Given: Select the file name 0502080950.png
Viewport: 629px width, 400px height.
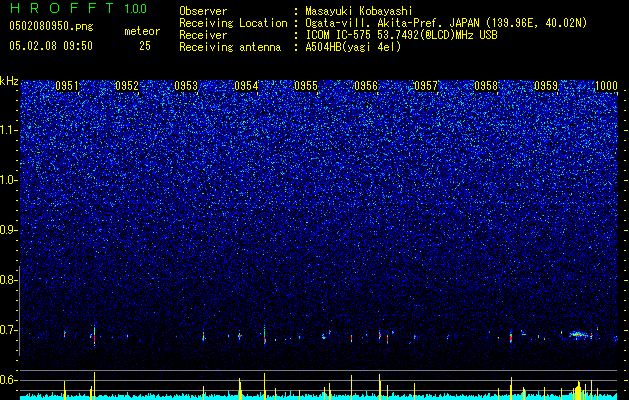Looking at the screenshot, I should pos(51,26).
